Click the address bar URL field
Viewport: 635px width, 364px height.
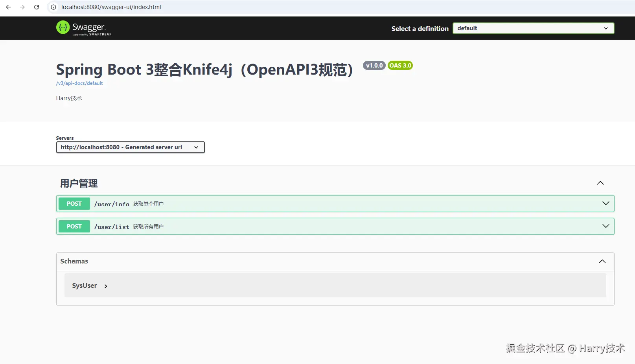[111, 7]
